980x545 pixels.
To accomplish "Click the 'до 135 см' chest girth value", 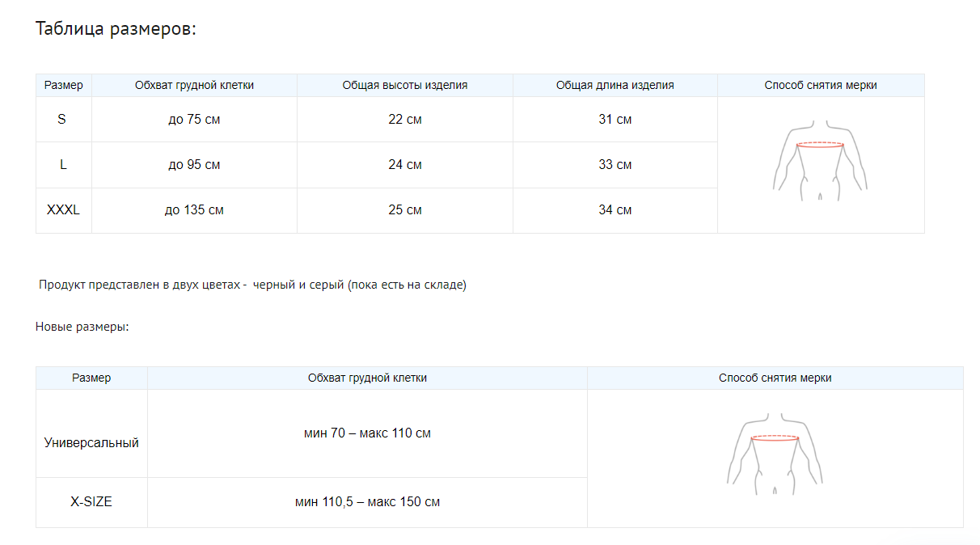I will coord(194,210).
